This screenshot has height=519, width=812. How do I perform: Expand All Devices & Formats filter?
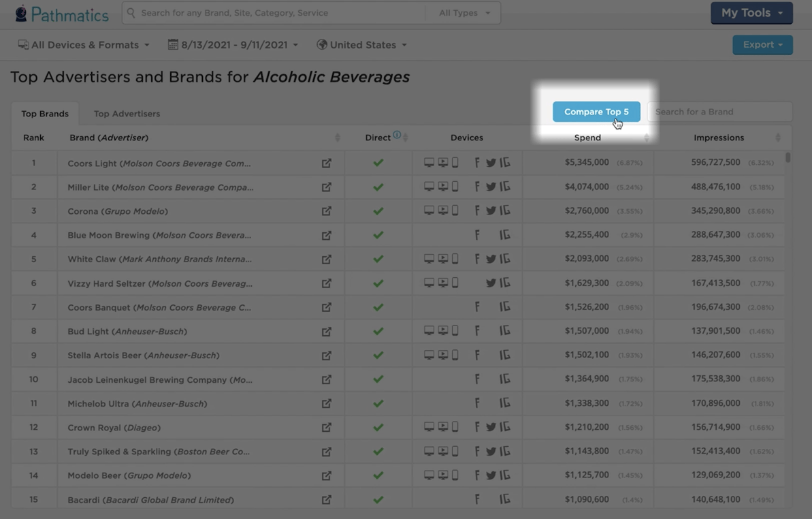[x=84, y=44]
